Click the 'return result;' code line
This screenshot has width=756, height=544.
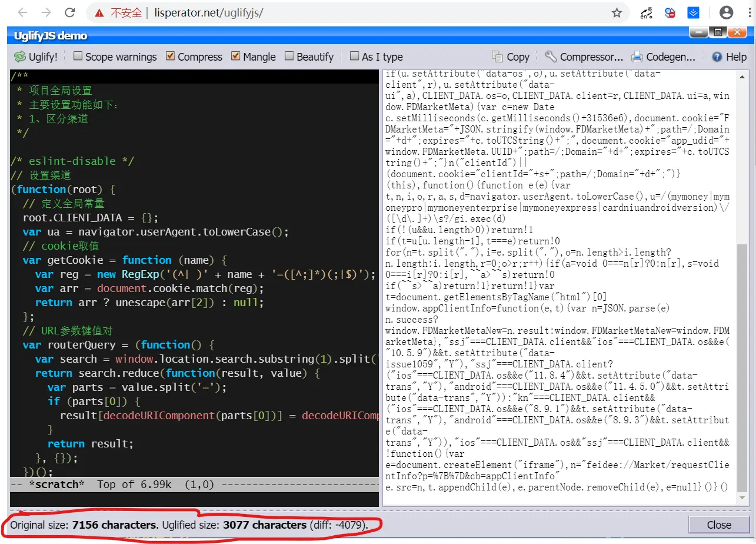click(x=91, y=444)
